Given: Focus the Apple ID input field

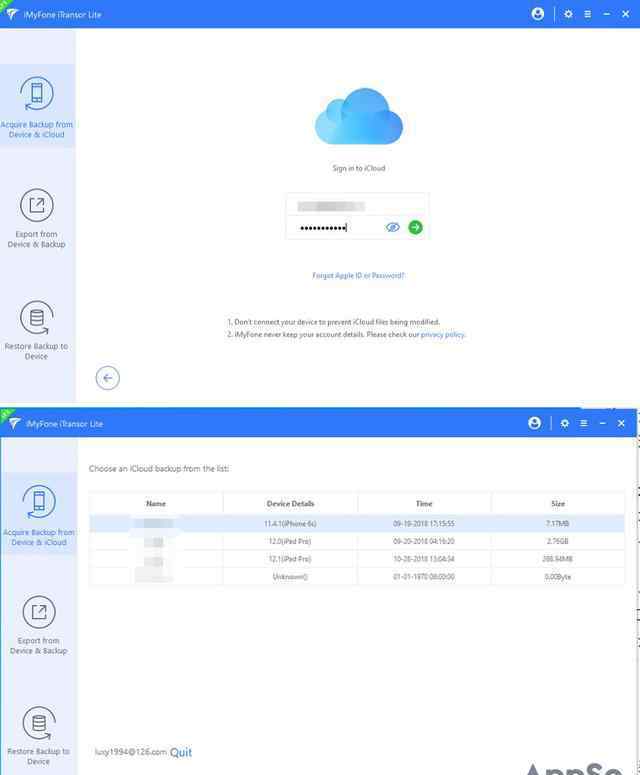Looking at the screenshot, I should [x=357, y=206].
